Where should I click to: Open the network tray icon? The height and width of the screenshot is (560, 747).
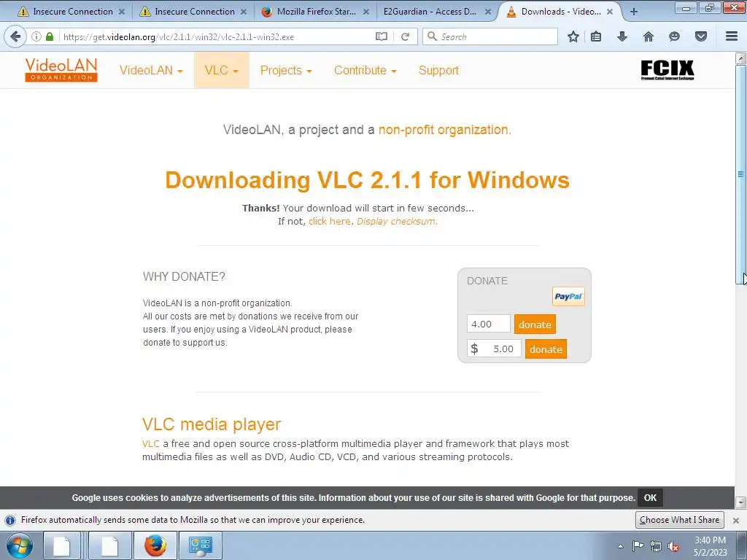point(656,546)
